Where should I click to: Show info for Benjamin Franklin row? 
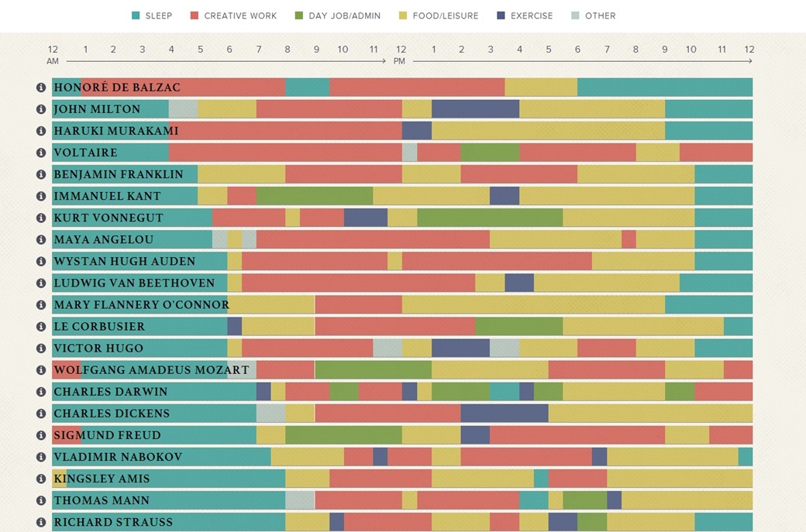point(41,174)
